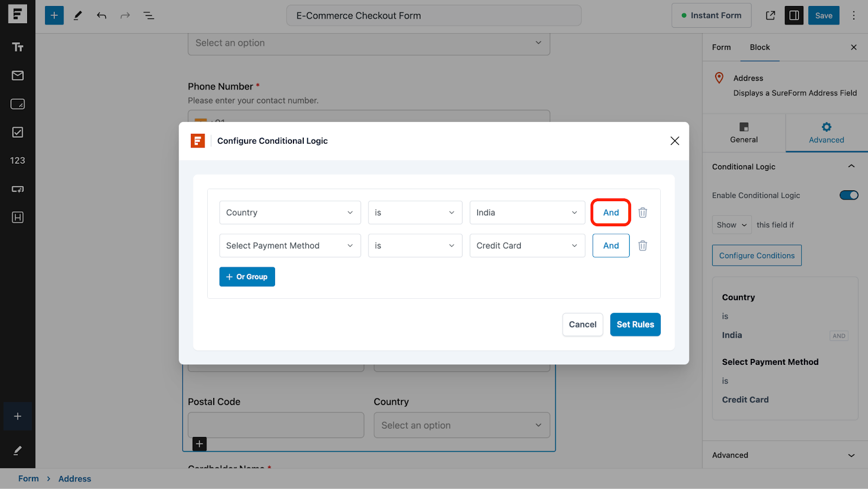
Task: Click And button on Select Payment Method row
Action: 611,246
